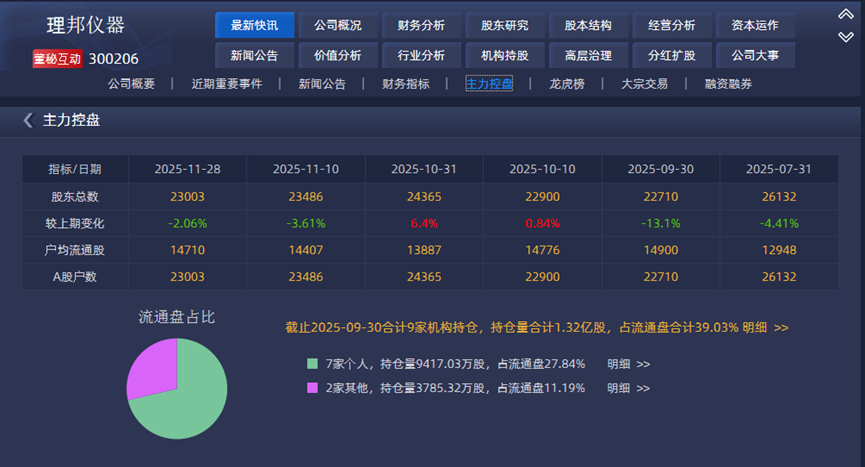Click the 2025-10-31 date column header
The width and height of the screenshot is (865, 467).
click(x=424, y=169)
